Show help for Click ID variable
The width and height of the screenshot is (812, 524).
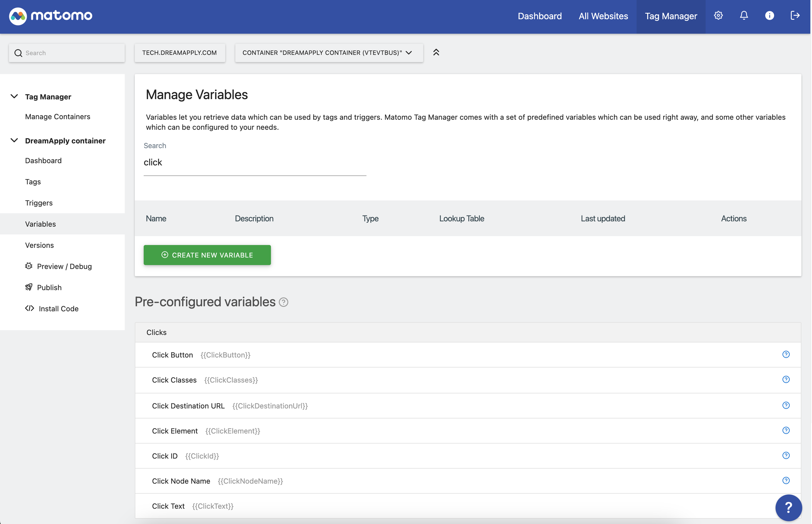click(786, 456)
